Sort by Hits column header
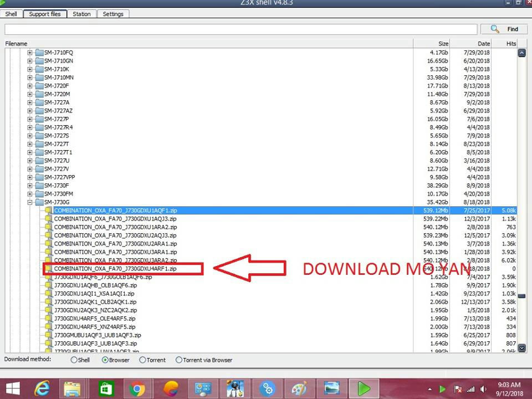 511,43
